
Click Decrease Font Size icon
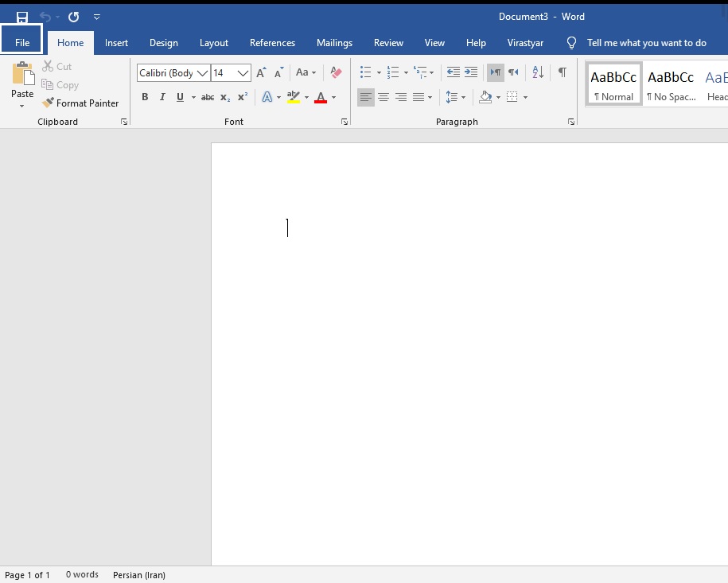click(x=278, y=72)
